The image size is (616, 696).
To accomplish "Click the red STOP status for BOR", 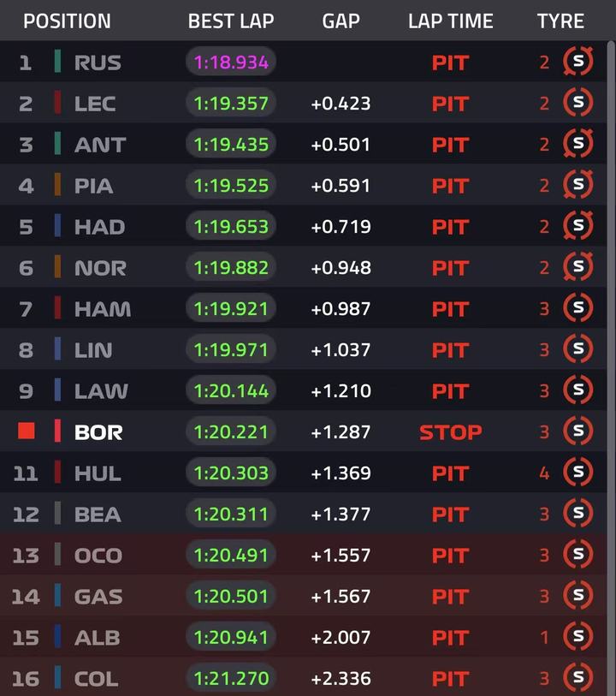I will (450, 432).
